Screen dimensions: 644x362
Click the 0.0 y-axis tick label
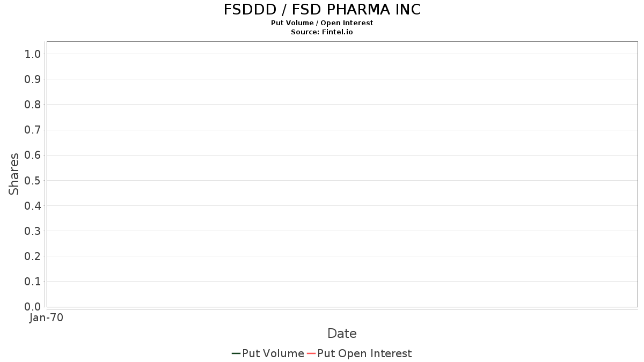click(33, 307)
